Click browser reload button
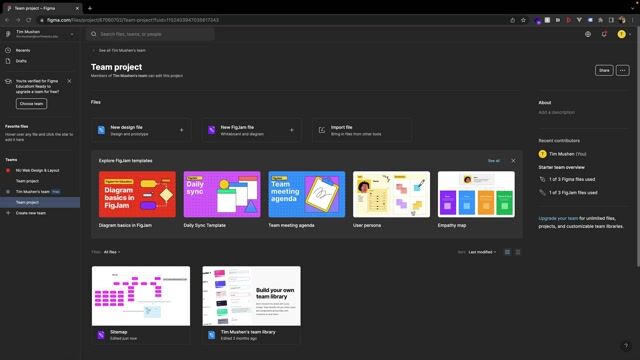Screen dimensions: 640x360 29,20
